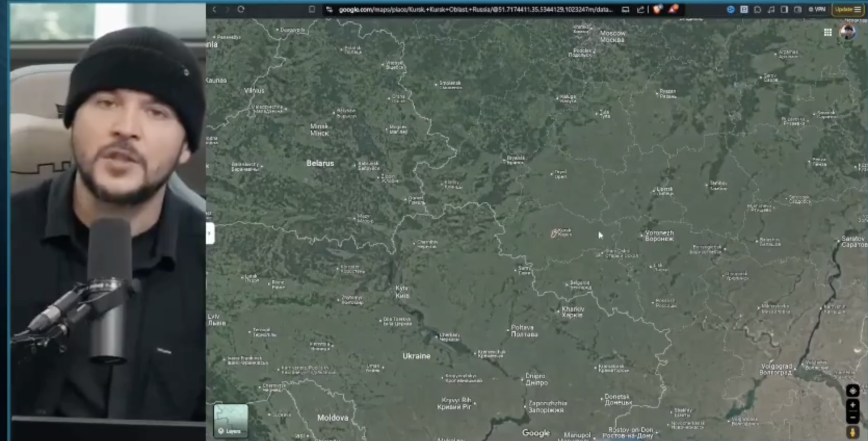Open the Google account avatar
Screen dimensions: 868x441
[x=848, y=32]
